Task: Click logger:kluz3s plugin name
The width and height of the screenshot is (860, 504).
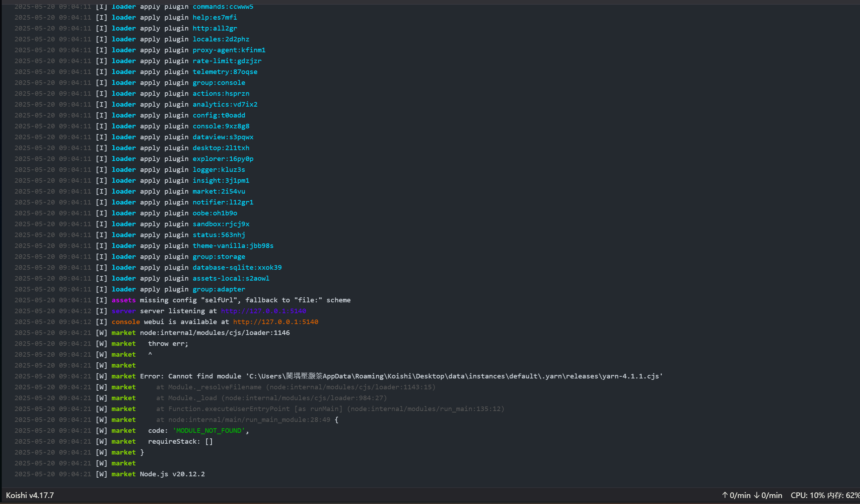Action: tap(219, 169)
